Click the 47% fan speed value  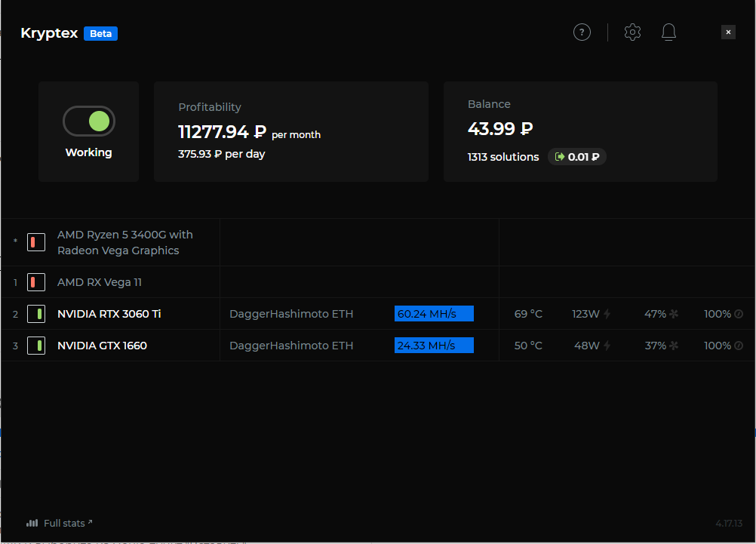pos(655,314)
